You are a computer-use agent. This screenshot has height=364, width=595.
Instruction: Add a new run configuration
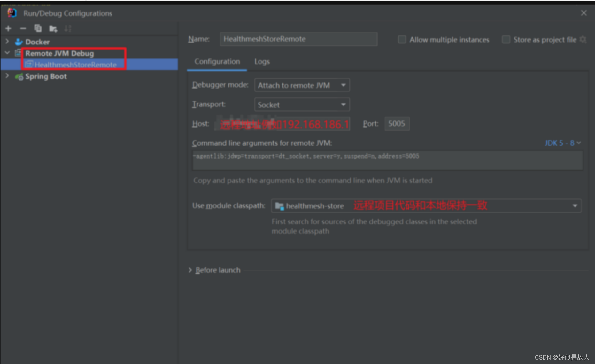coord(8,28)
